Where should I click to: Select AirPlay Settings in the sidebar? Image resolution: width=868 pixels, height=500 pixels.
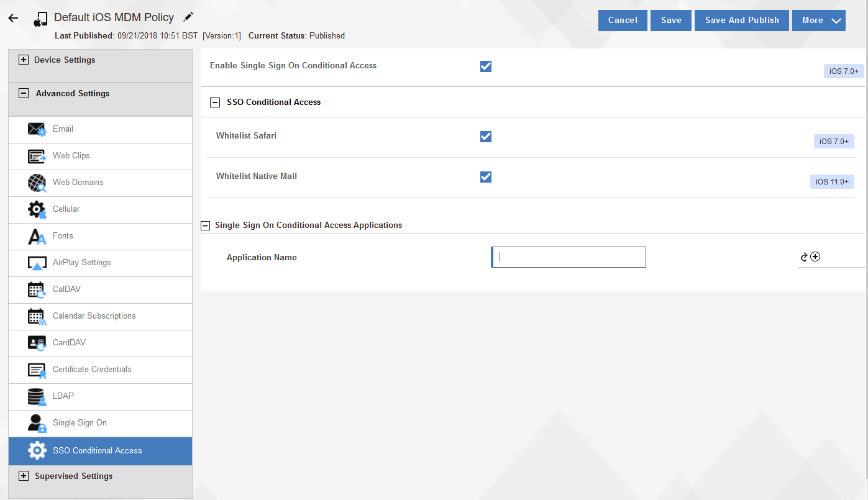[100, 263]
